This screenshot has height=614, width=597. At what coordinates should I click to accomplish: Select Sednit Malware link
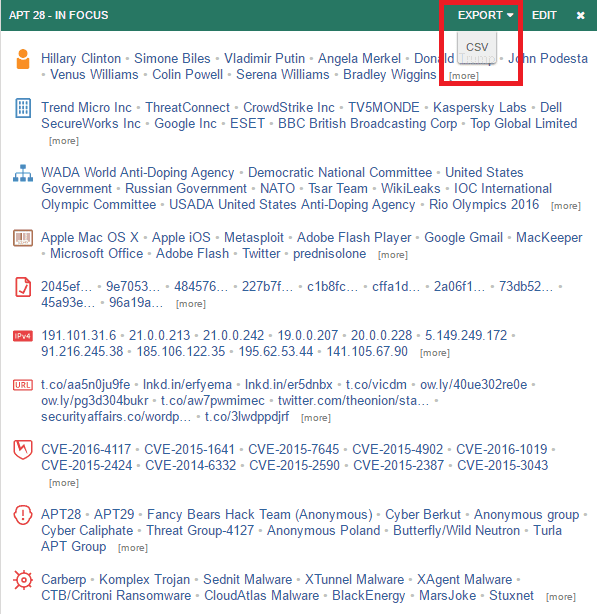[247, 579]
